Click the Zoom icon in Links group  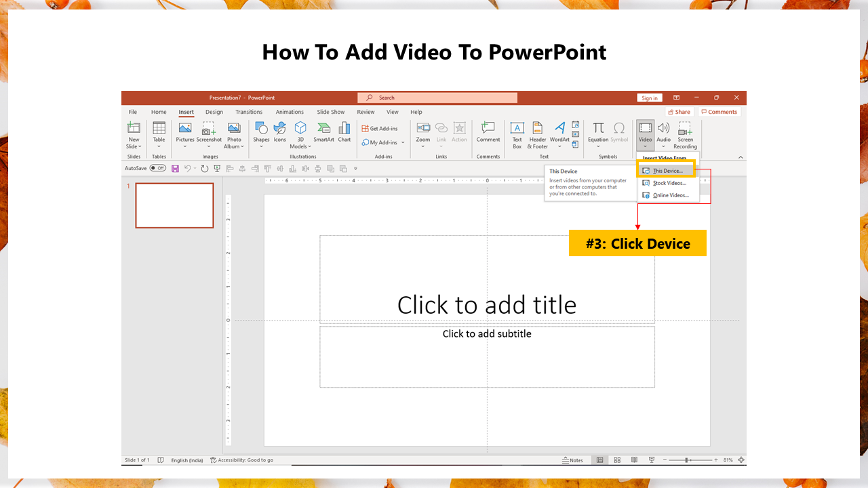[423, 127]
